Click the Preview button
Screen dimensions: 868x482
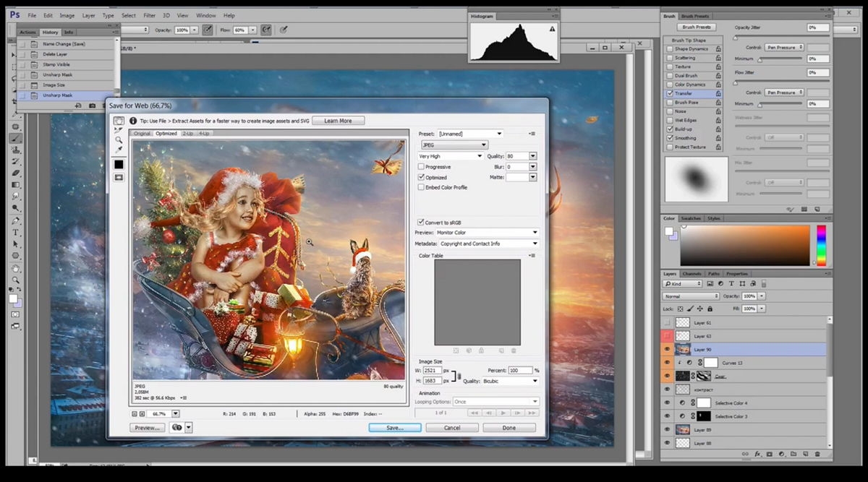pyautogui.click(x=147, y=428)
